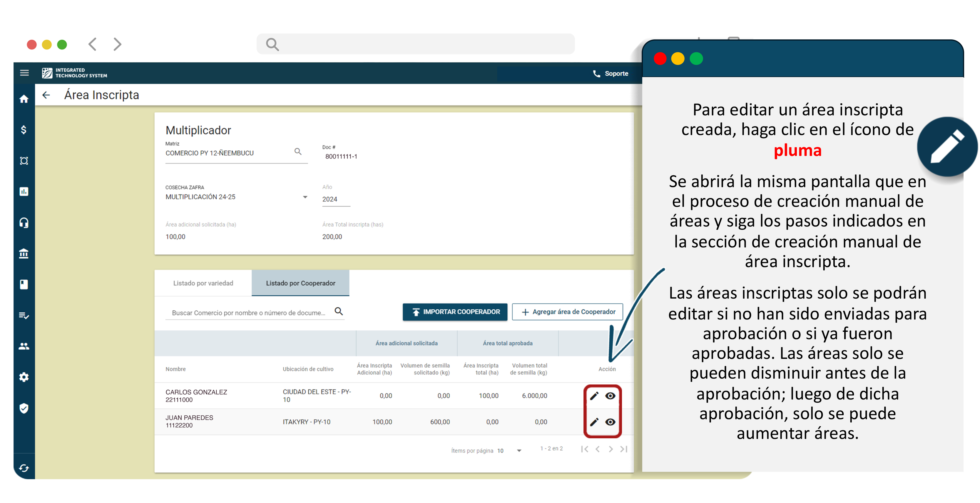Click the IMPORTAR COOPERADOR button
Screen dimensions: 980x503
coord(455,312)
